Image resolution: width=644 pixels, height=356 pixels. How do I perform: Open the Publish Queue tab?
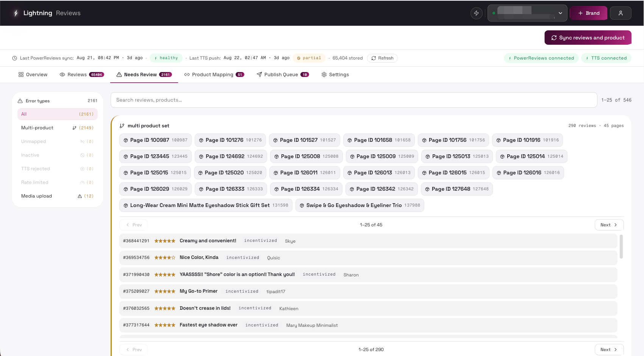click(283, 75)
